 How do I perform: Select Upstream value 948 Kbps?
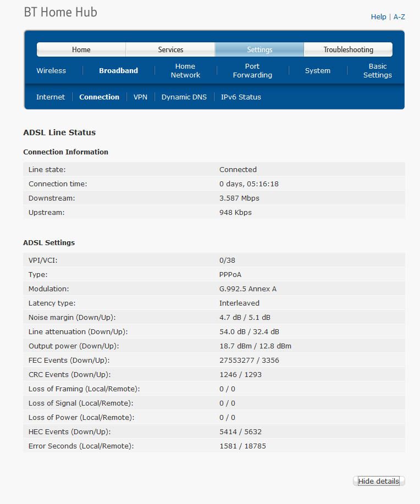[235, 213]
